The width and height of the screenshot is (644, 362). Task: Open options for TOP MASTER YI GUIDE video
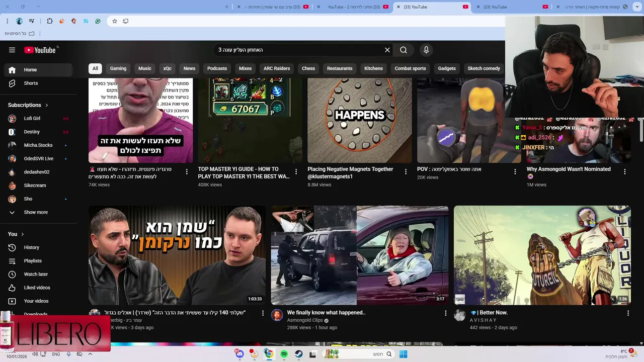(296, 172)
